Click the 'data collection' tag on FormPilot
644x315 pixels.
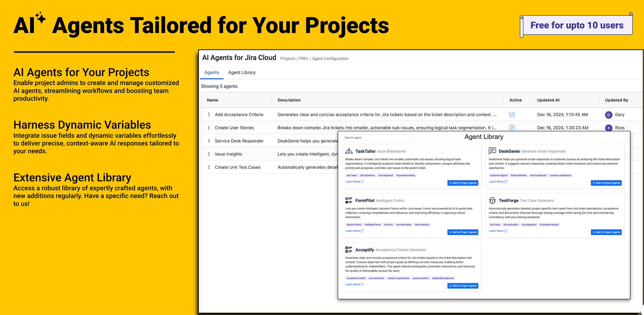point(422,225)
